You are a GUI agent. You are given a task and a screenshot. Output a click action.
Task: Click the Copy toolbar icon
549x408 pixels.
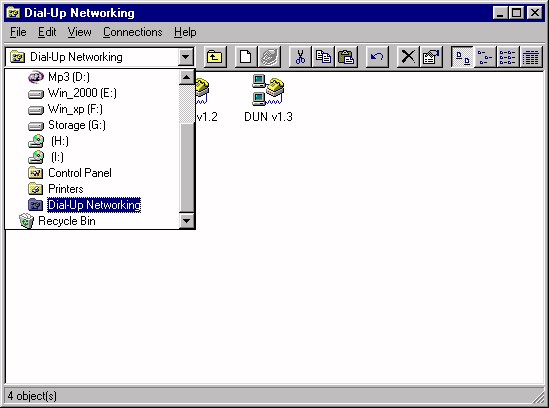(x=323, y=57)
